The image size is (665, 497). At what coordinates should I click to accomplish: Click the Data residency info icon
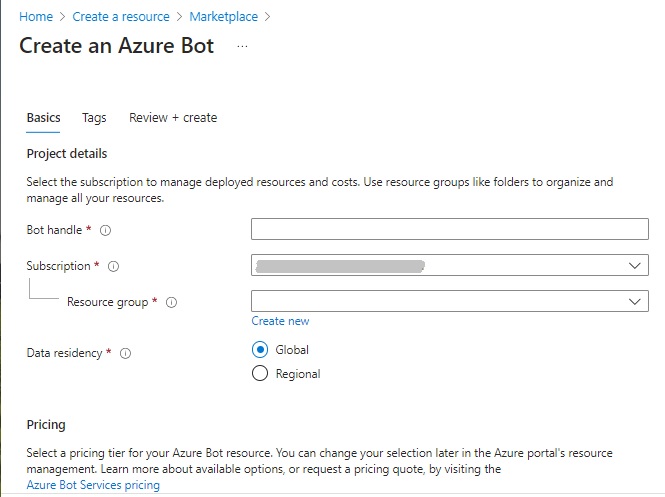126,353
